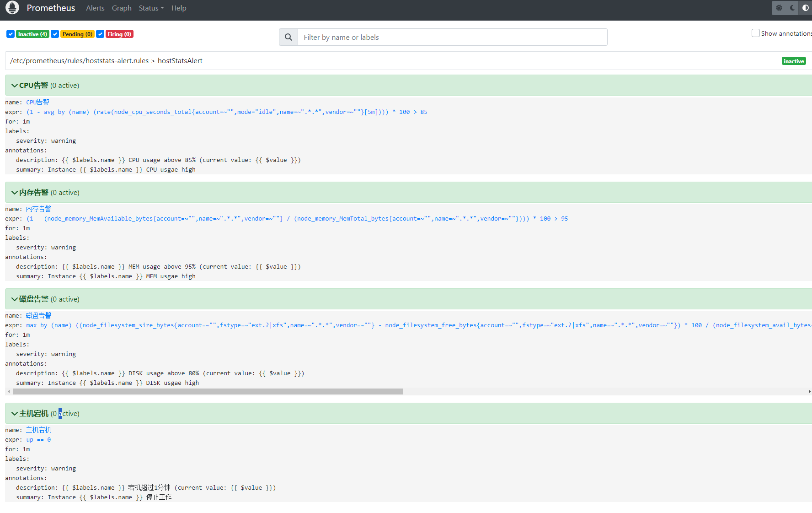812x513 pixels.
Task: Open the 'up == 0' expression link
Action: coord(38,440)
